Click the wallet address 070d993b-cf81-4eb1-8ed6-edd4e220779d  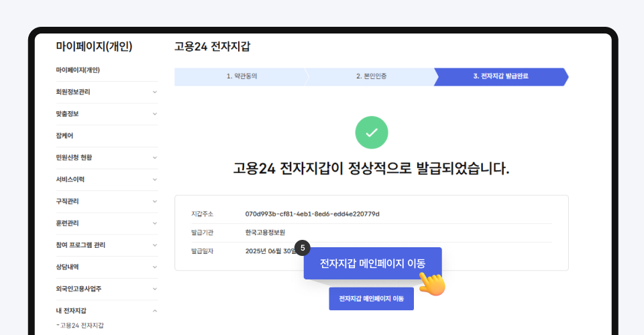coord(312,214)
